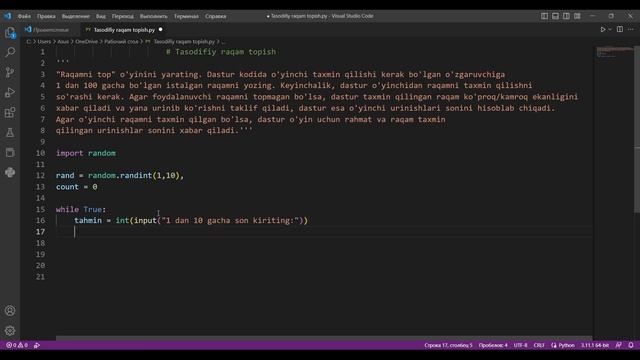The image size is (640, 360).
Task: Open the Терминал menu
Action: [x=186, y=16]
